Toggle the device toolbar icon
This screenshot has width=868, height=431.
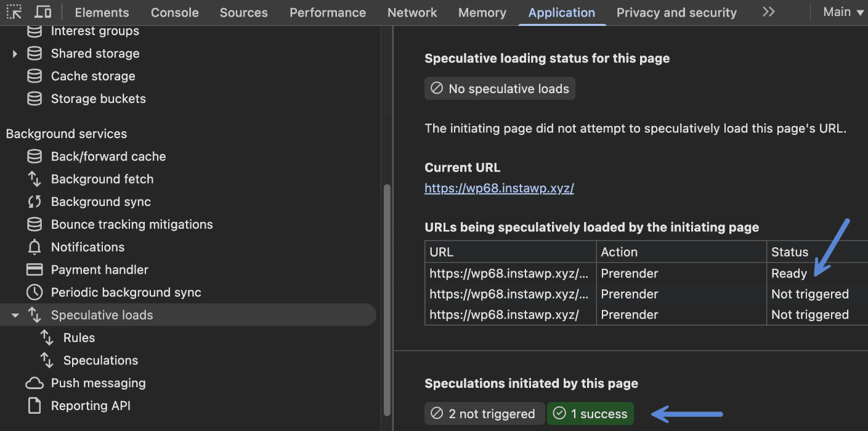[43, 12]
